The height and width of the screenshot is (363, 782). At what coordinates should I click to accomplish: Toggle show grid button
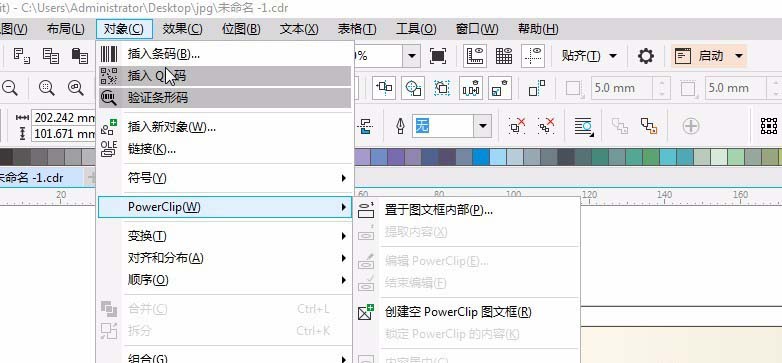504,56
